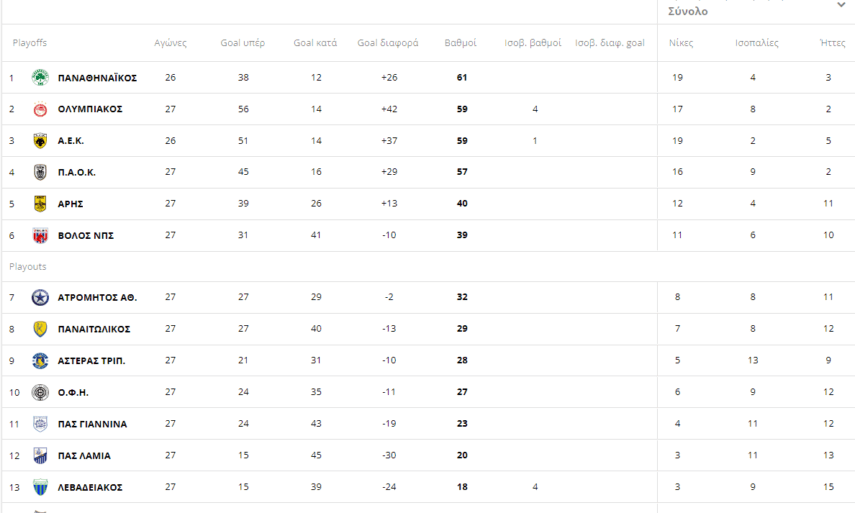Sort by Νίκες column header
Screen dimensions: 855x513
(x=681, y=43)
